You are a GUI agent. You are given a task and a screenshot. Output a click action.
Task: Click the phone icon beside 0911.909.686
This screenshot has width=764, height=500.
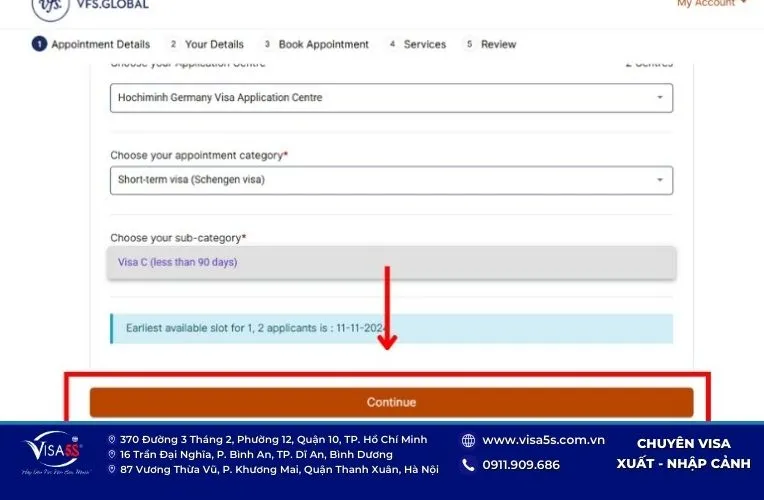point(468,465)
